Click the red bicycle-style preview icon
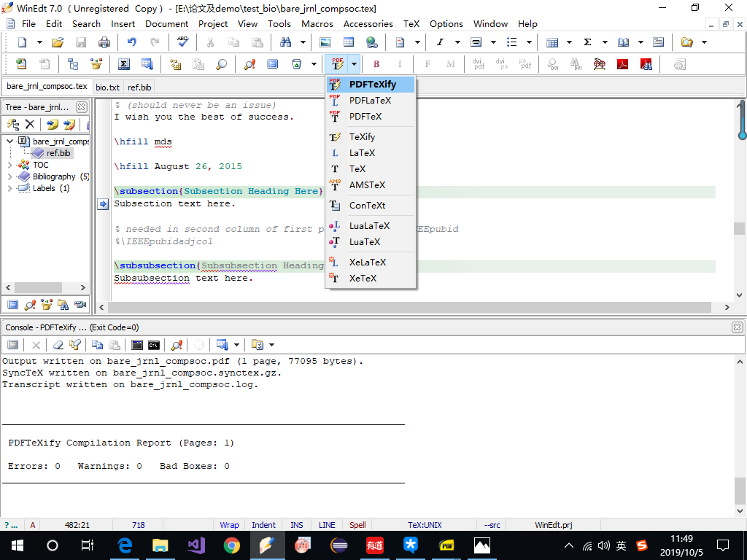Image resolution: width=747 pixels, height=560 pixels. click(x=600, y=64)
